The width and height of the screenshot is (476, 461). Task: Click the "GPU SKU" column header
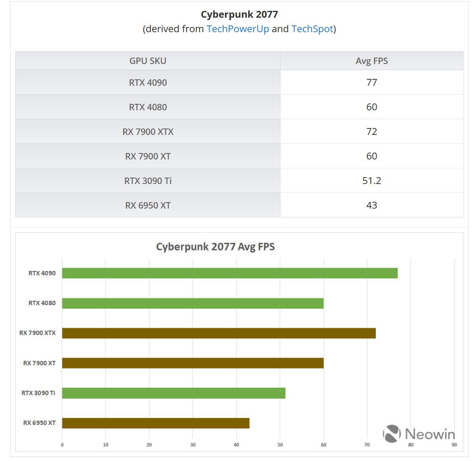(x=148, y=61)
